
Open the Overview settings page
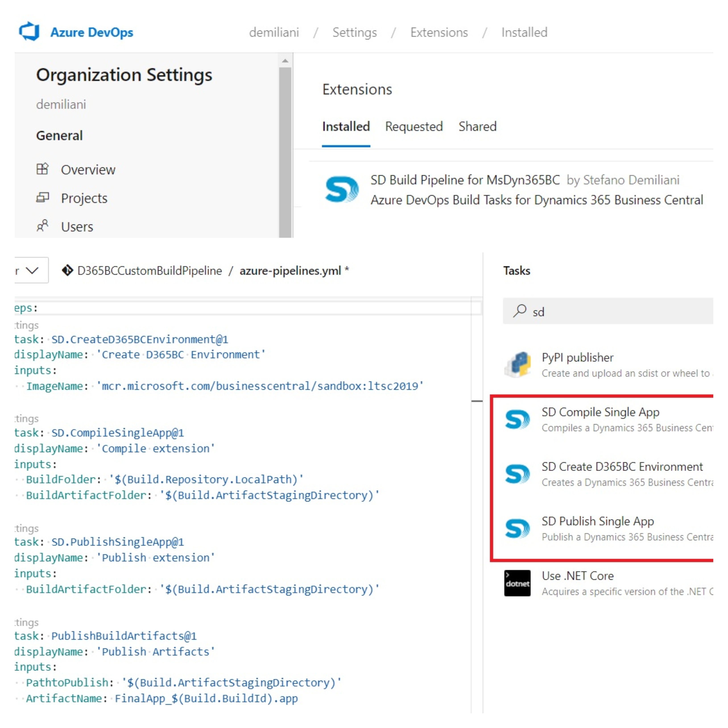[88, 170]
